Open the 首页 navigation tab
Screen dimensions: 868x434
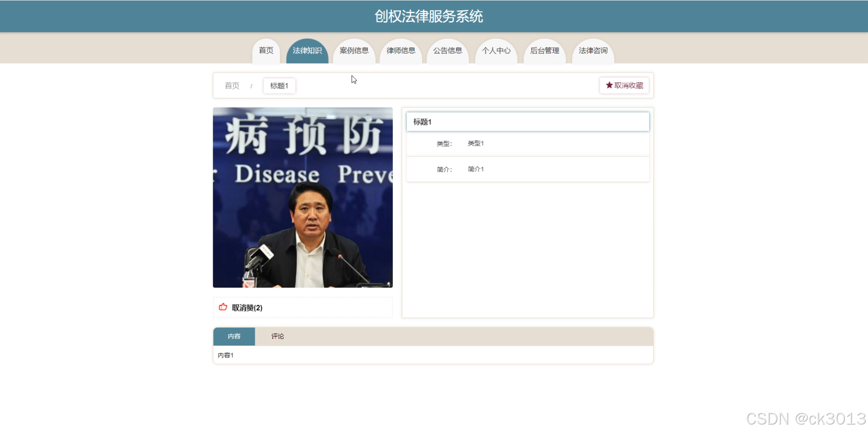click(266, 51)
